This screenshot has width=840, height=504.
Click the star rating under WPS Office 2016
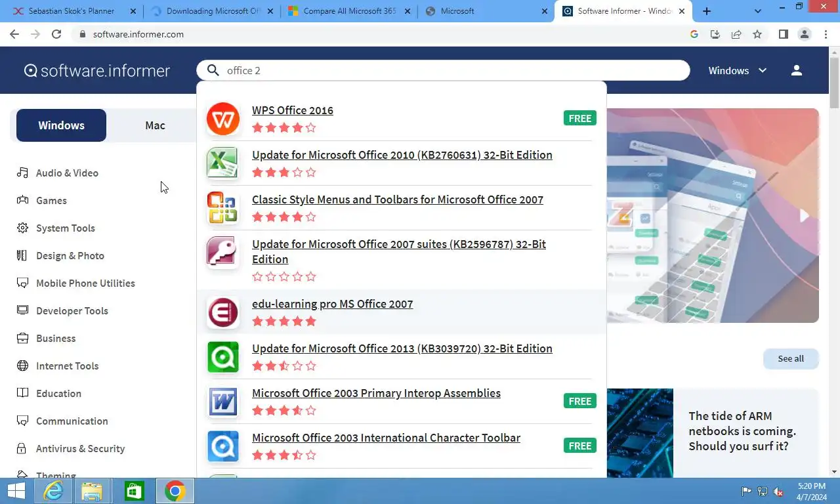[284, 128]
